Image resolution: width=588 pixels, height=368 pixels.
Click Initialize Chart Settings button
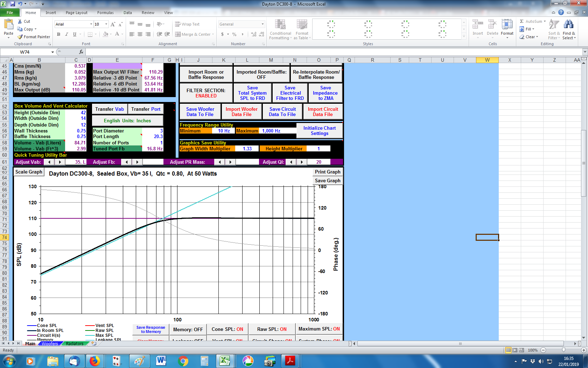point(319,131)
